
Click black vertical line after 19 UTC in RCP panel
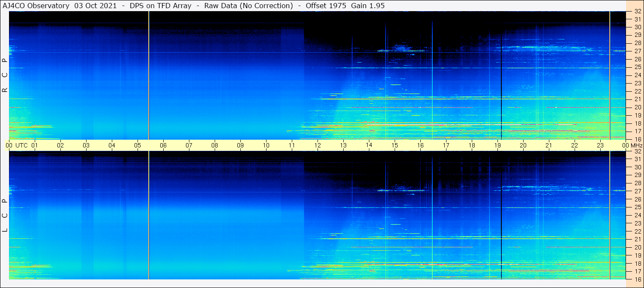tap(501, 75)
